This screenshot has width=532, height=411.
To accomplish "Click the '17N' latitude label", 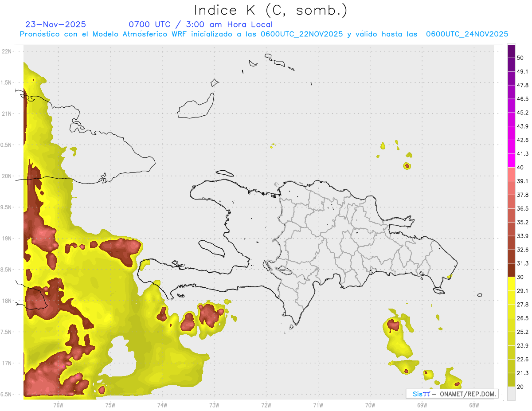I will (7, 363).
